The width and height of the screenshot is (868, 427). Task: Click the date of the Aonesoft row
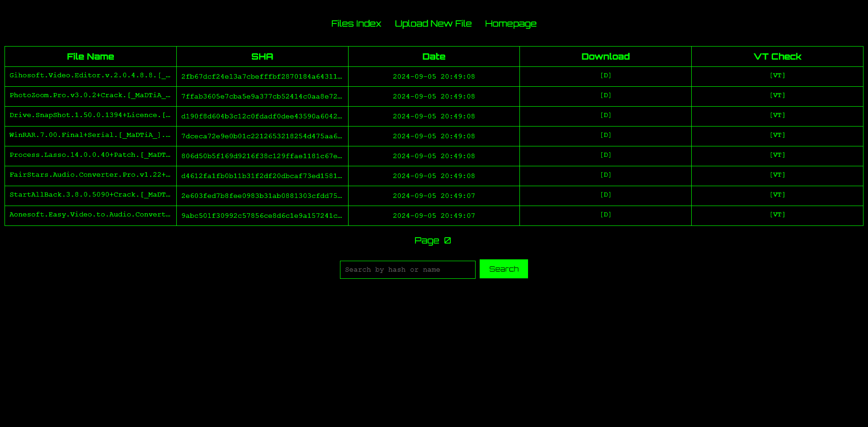click(x=434, y=216)
